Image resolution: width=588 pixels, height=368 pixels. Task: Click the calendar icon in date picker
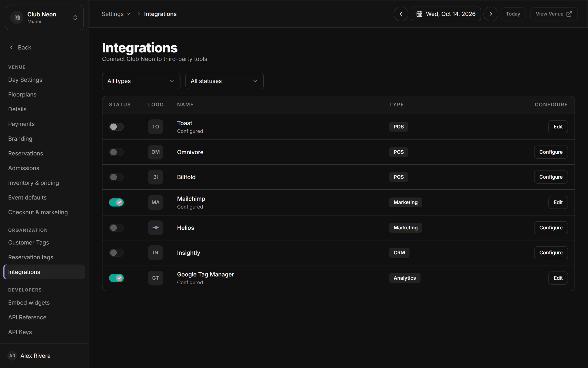(419, 14)
